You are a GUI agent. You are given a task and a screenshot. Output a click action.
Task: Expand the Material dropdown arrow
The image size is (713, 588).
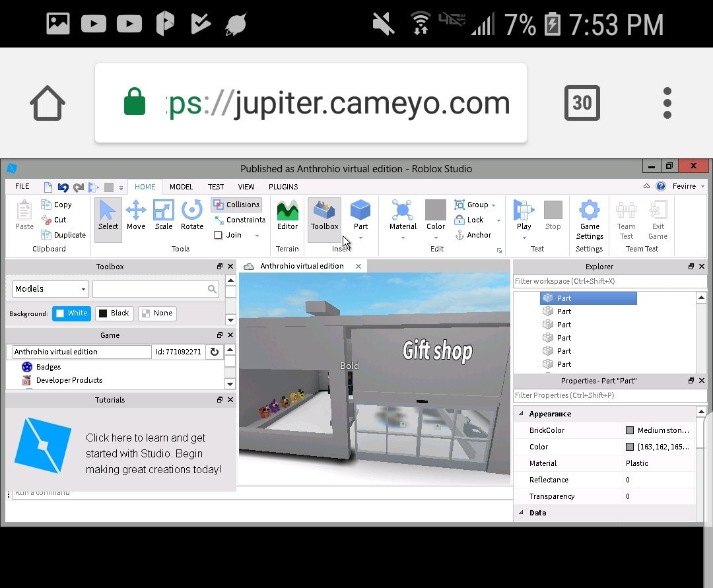point(403,238)
